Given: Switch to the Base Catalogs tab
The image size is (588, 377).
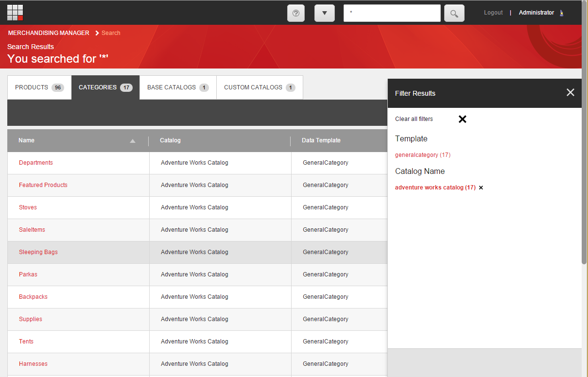Looking at the screenshot, I should (177, 87).
